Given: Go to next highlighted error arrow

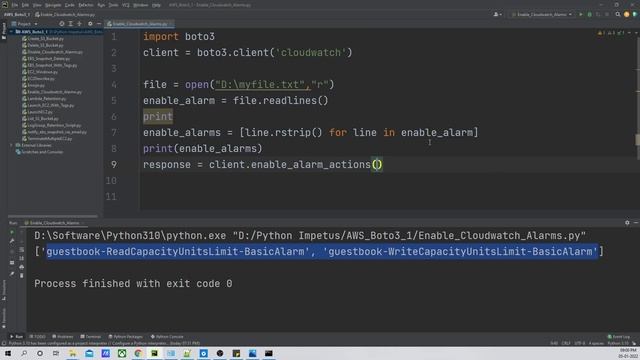Looking at the screenshot, I should click(636, 33).
